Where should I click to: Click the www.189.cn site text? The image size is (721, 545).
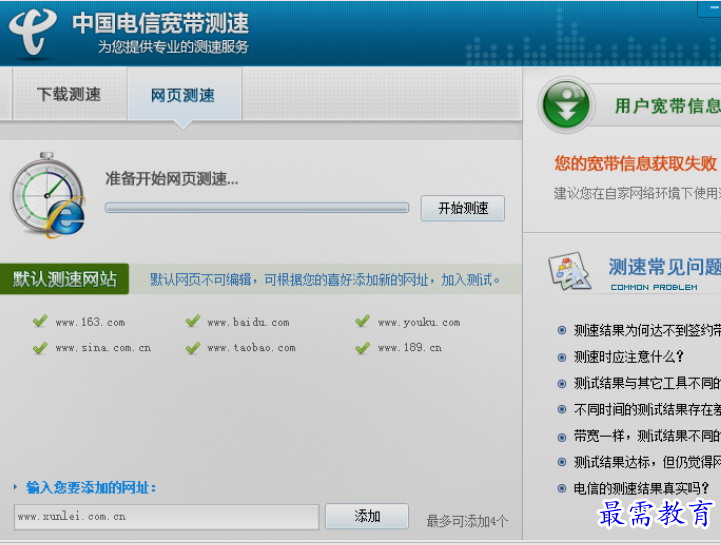[410, 348]
